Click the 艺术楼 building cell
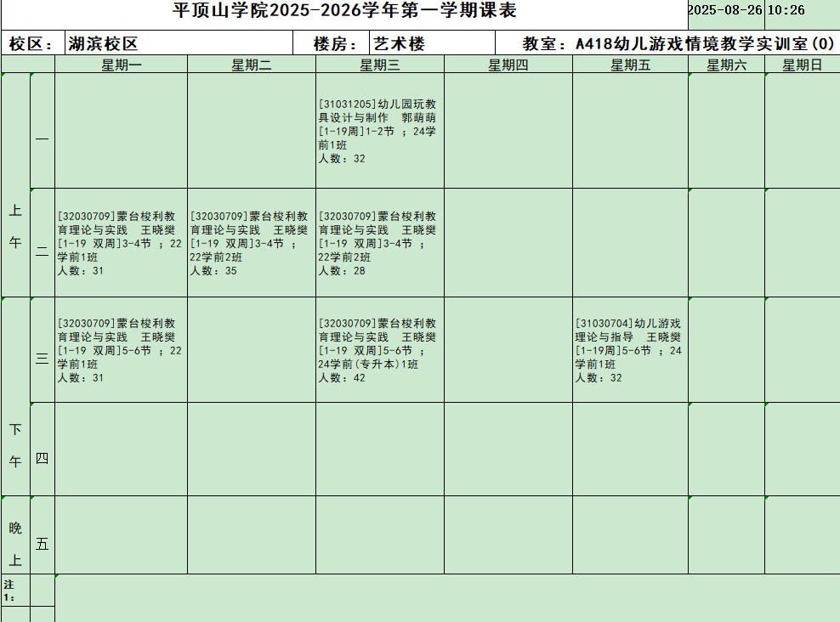Viewport: 840px width, 622px height. point(400,44)
